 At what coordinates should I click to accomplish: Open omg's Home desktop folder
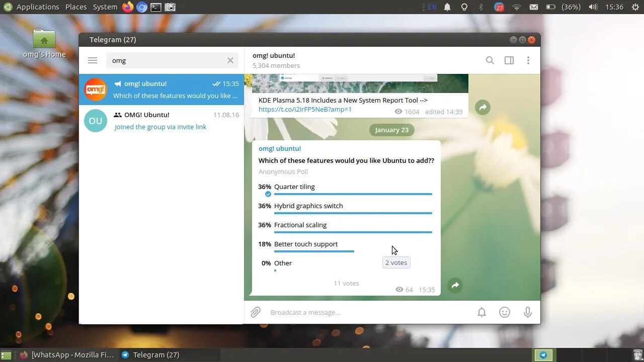click(x=44, y=43)
